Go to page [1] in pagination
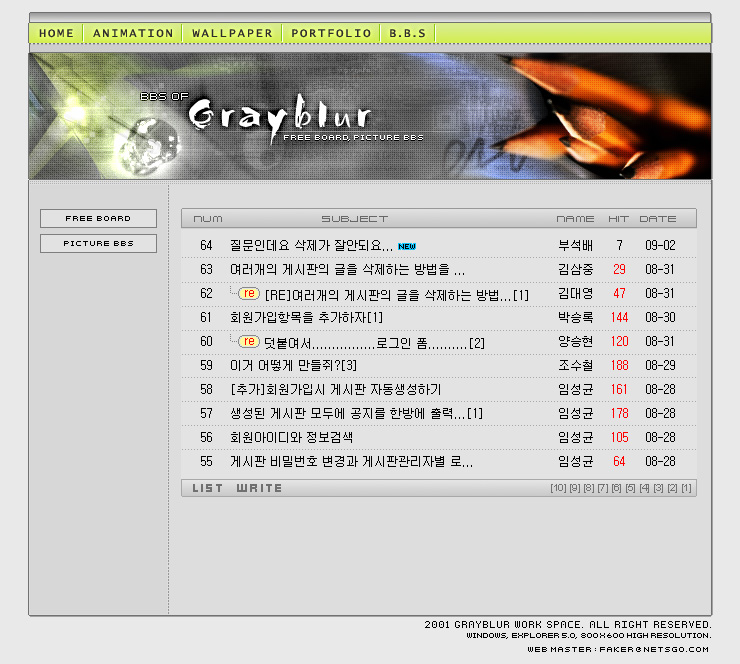Screen dimensions: 740x664 pyautogui.click(x=687, y=488)
